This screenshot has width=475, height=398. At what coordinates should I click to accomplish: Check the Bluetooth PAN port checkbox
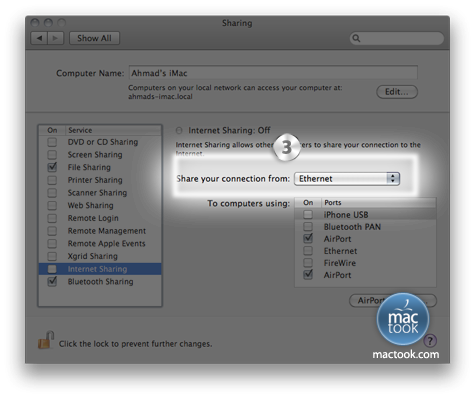[x=308, y=227]
